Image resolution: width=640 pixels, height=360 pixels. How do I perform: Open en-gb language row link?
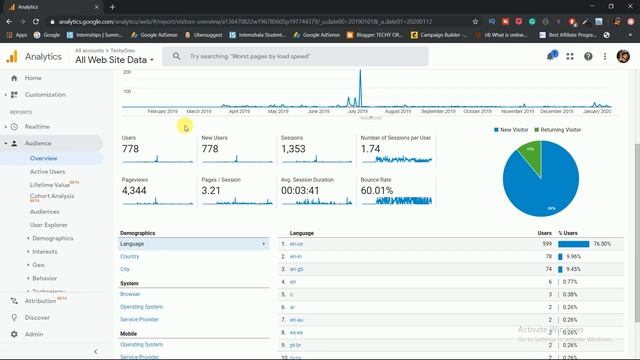tap(297, 269)
